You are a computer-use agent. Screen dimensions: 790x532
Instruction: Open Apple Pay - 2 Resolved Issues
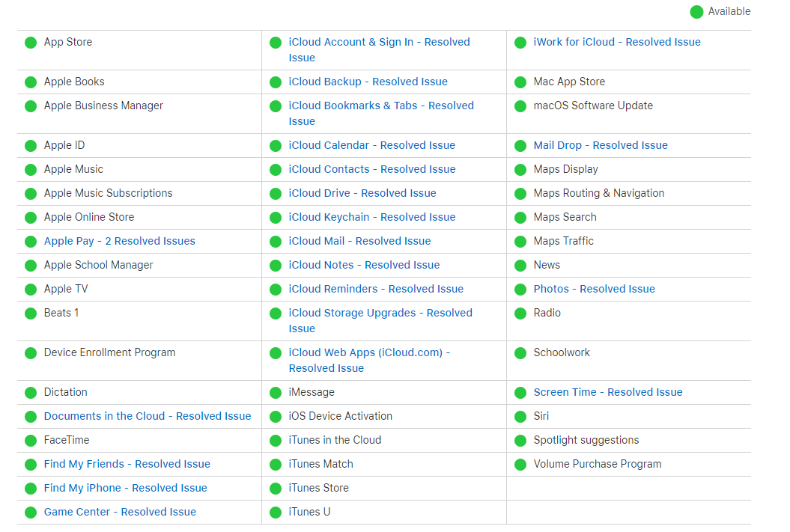click(119, 241)
